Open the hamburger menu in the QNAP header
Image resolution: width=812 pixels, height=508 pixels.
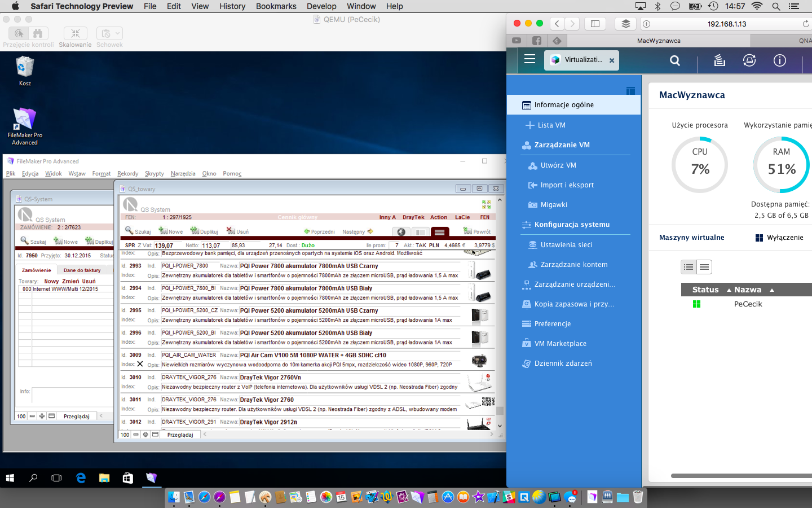point(529,59)
